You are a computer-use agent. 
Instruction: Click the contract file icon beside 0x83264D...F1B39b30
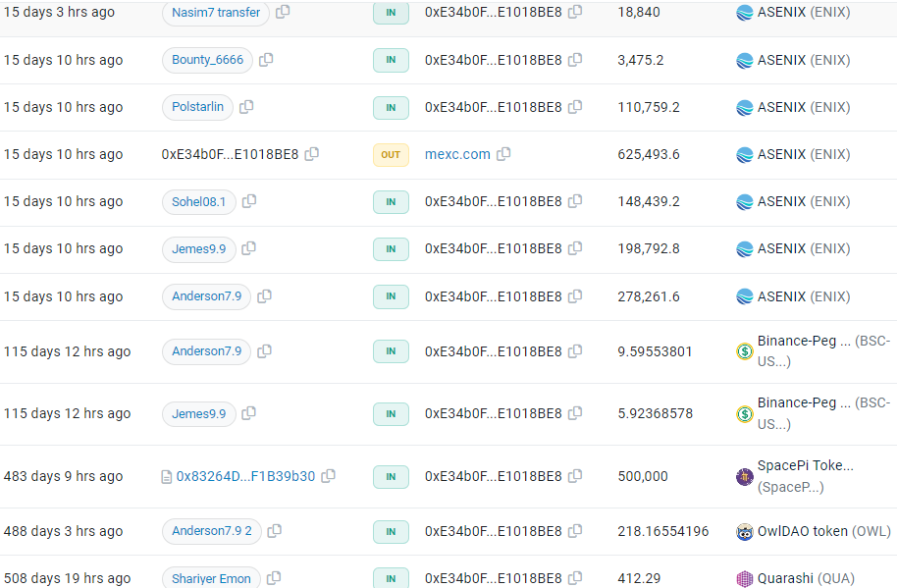167,477
